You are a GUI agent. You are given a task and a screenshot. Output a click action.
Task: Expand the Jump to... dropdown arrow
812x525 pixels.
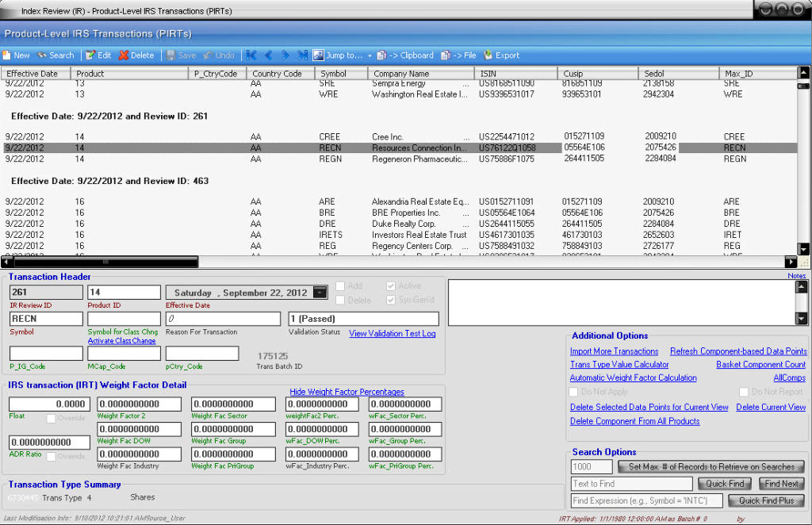(370, 56)
